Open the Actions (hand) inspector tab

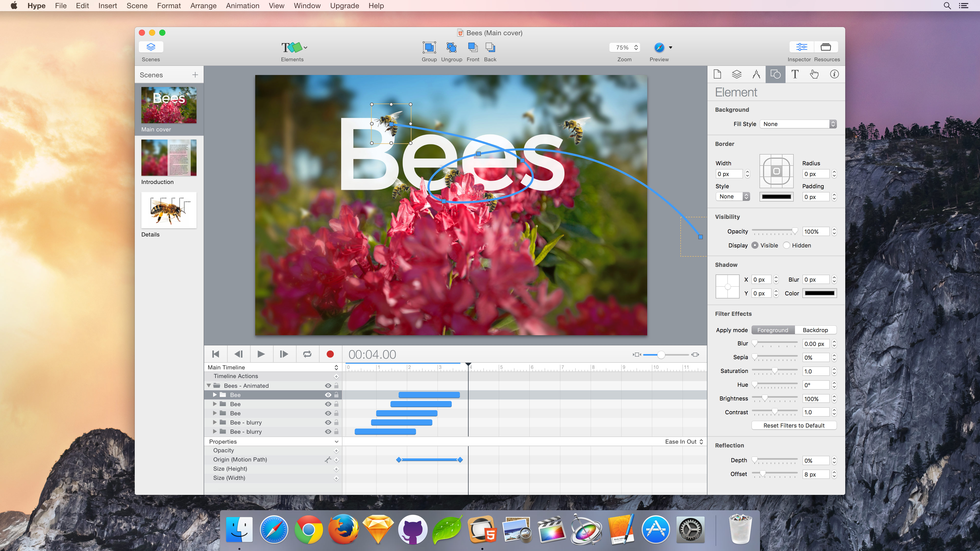tap(814, 74)
